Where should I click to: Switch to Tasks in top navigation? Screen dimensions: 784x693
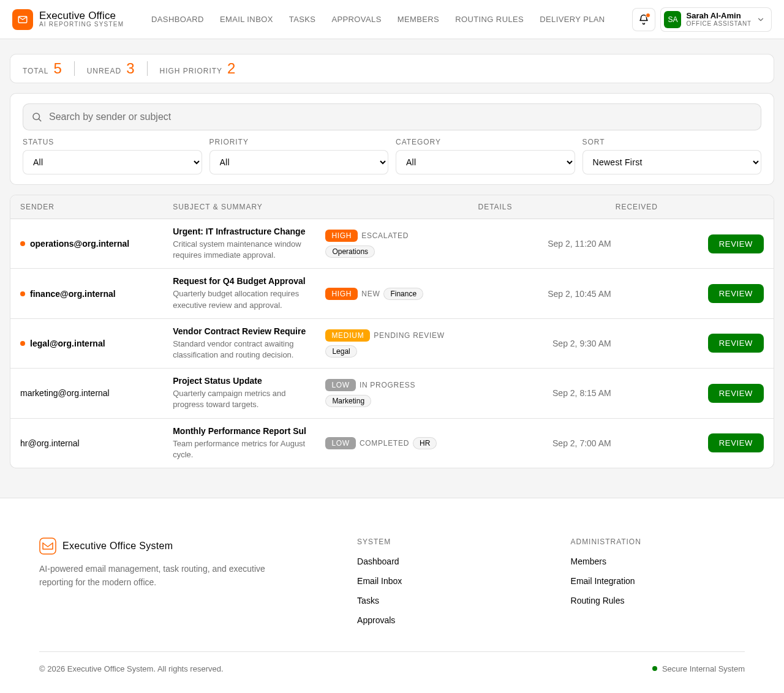click(x=302, y=20)
